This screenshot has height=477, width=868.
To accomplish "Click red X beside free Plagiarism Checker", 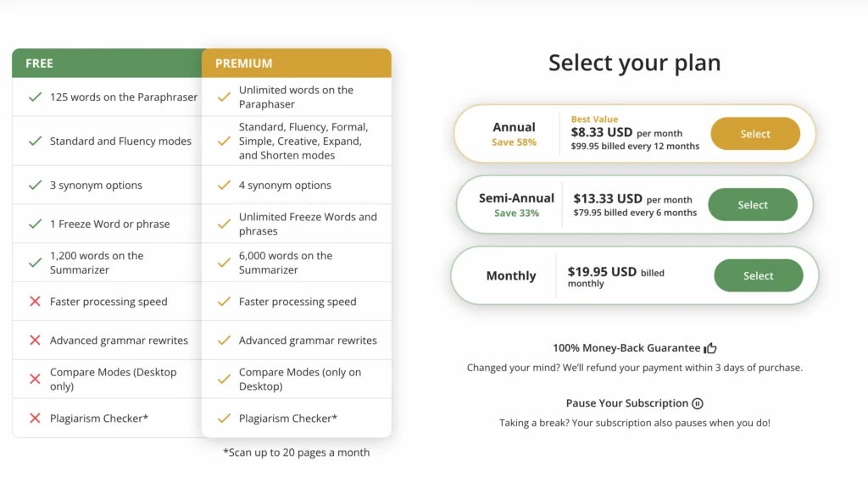I will click(35, 419).
